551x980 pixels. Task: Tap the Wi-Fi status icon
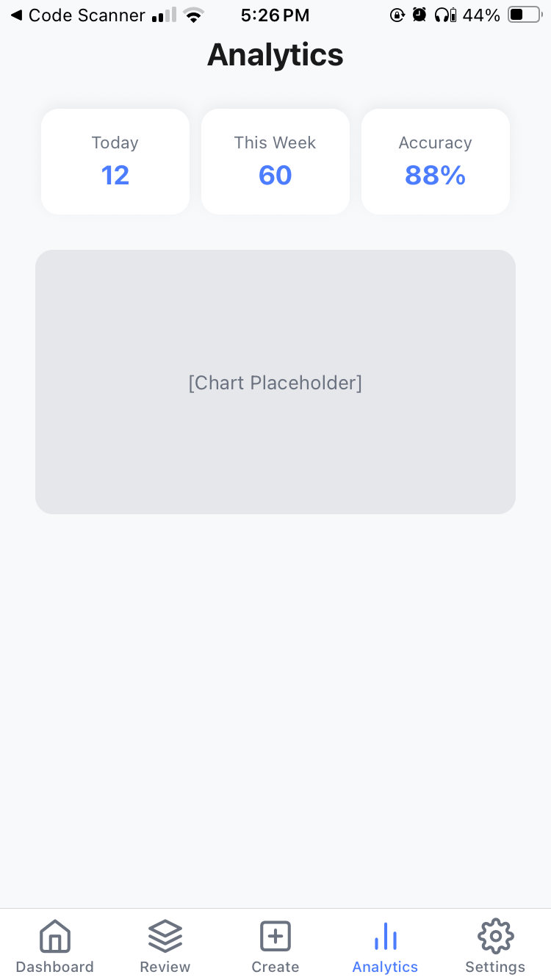pyautogui.click(x=194, y=15)
